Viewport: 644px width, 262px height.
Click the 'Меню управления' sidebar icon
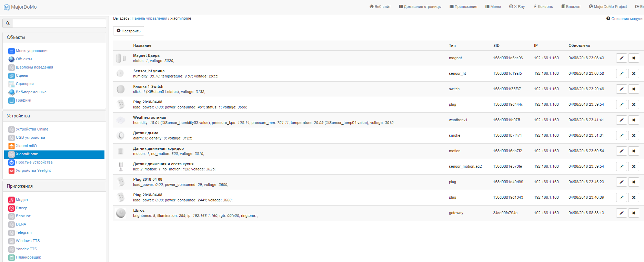tap(11, 51)
